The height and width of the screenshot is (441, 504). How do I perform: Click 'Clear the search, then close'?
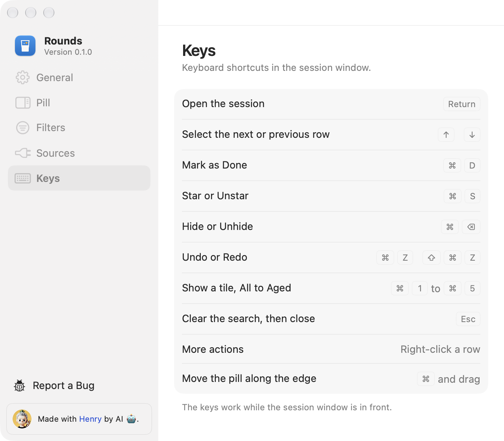tap(248, 319)
